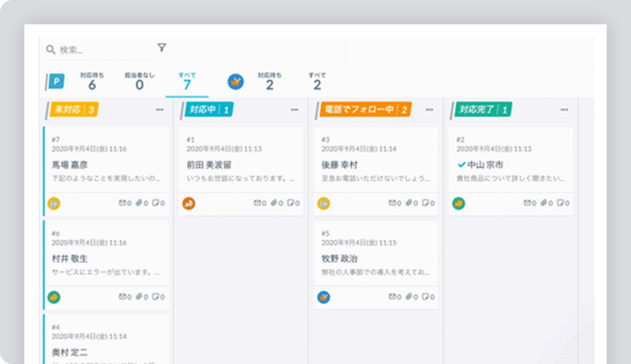Click the search magnifier icon

51,49
